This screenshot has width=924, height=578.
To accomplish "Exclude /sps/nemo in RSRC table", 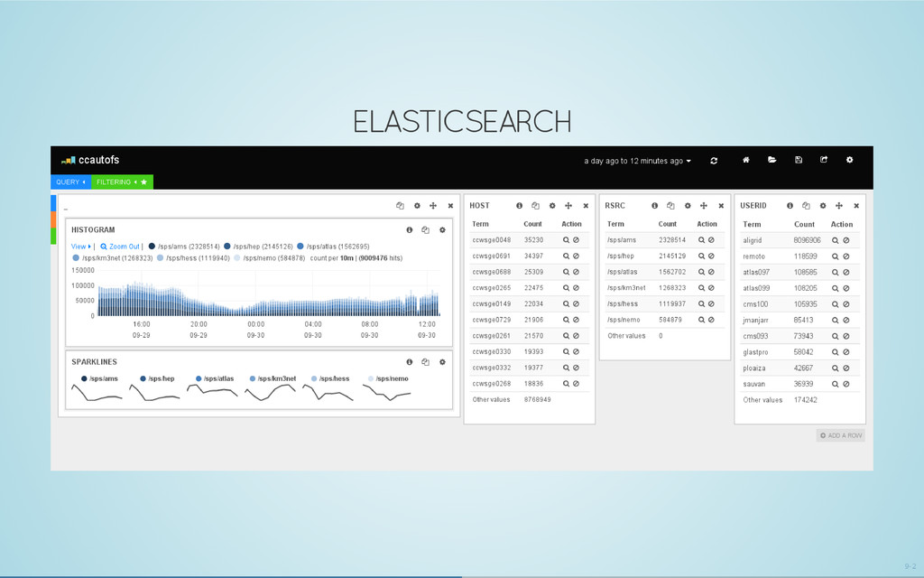I will [711, 320].
